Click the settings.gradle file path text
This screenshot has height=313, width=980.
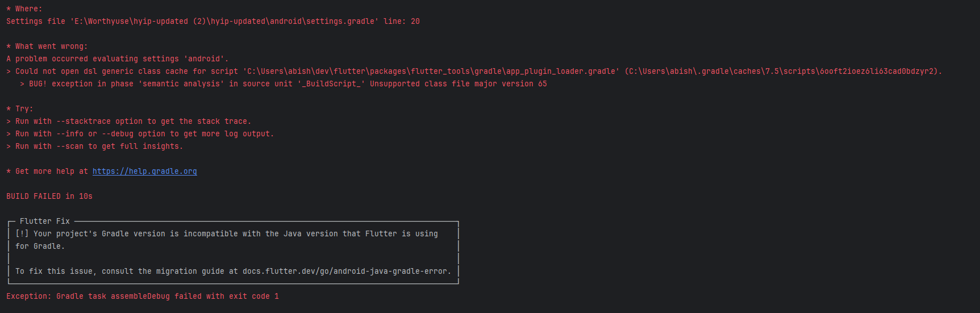pyautogui.click(x=224, y=21)
